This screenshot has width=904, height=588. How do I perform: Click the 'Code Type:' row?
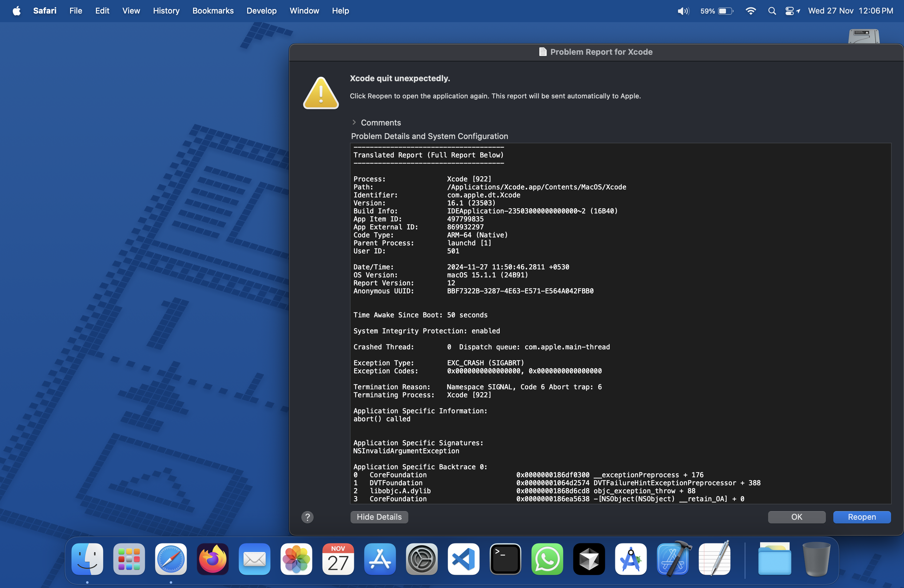(x=430, y=235)
